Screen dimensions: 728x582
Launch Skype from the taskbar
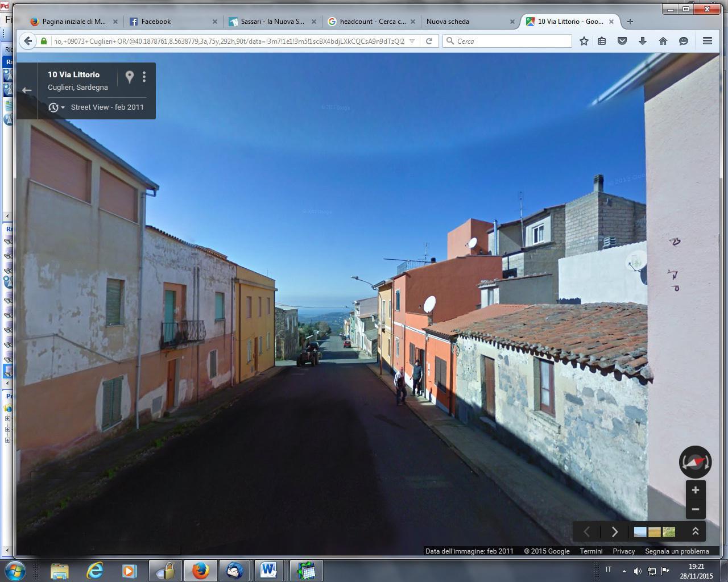[235, 570]
